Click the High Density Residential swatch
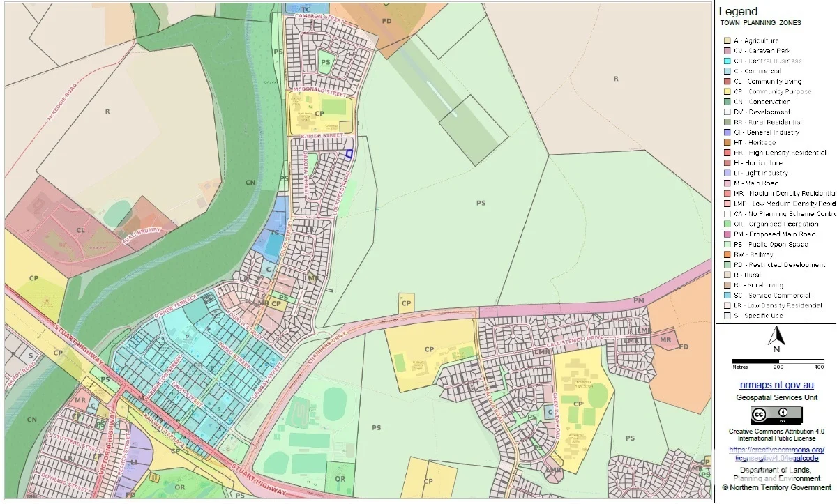Screen dimensions: 837x504 [x=727, y=153]
